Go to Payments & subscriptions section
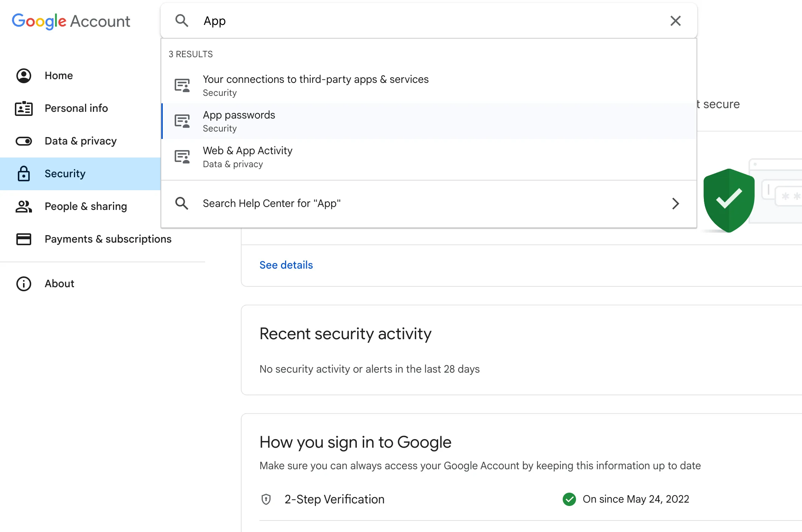Viewport: 802px width, 532px height. (108, 239)
